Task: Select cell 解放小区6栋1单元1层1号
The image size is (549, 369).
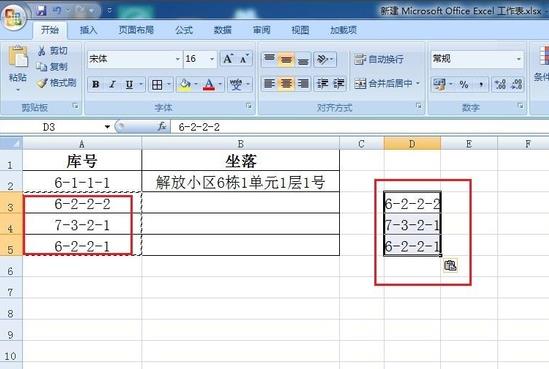Action: coord(241,182)
